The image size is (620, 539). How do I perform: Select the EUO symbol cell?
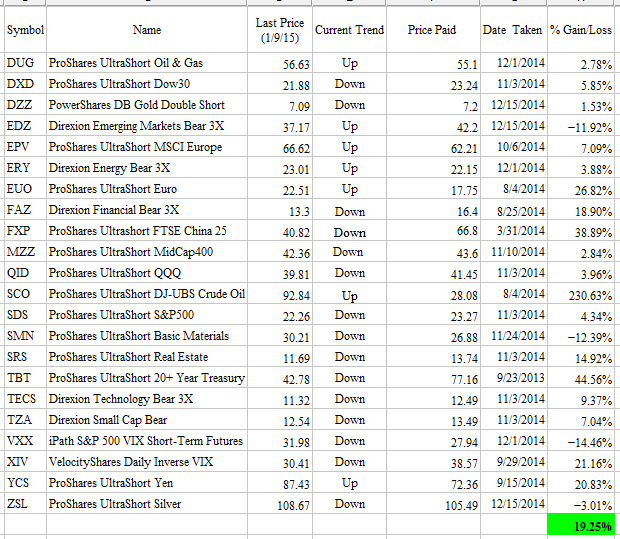(x=25, y=188)
